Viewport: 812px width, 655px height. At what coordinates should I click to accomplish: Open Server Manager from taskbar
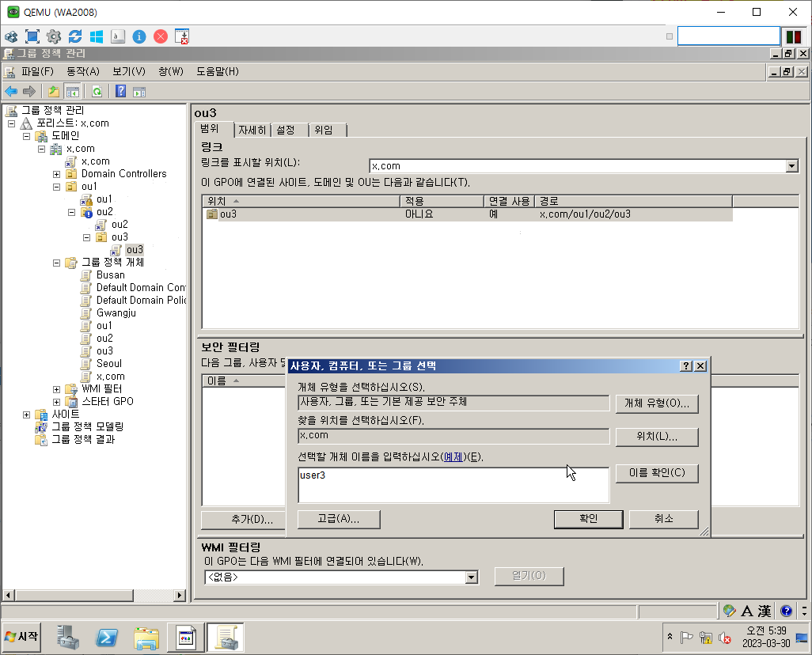tap(68, 638)
